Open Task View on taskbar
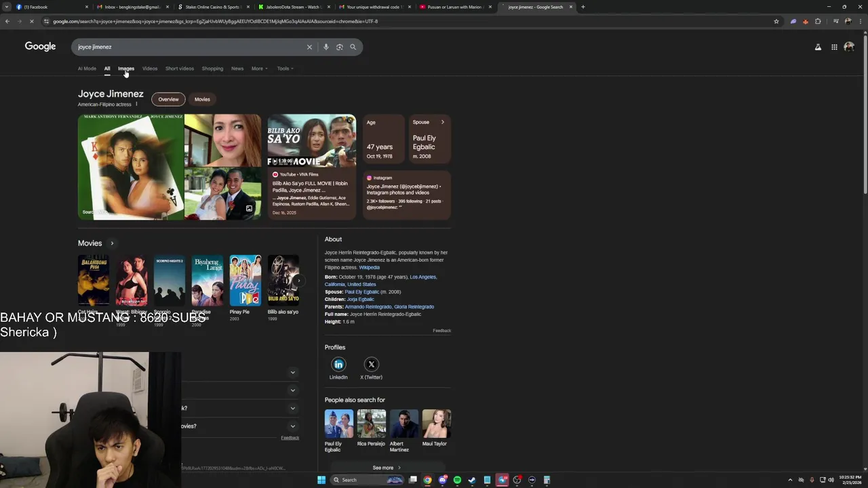Viewport: 868px width, 488px height. click(412, 480)
